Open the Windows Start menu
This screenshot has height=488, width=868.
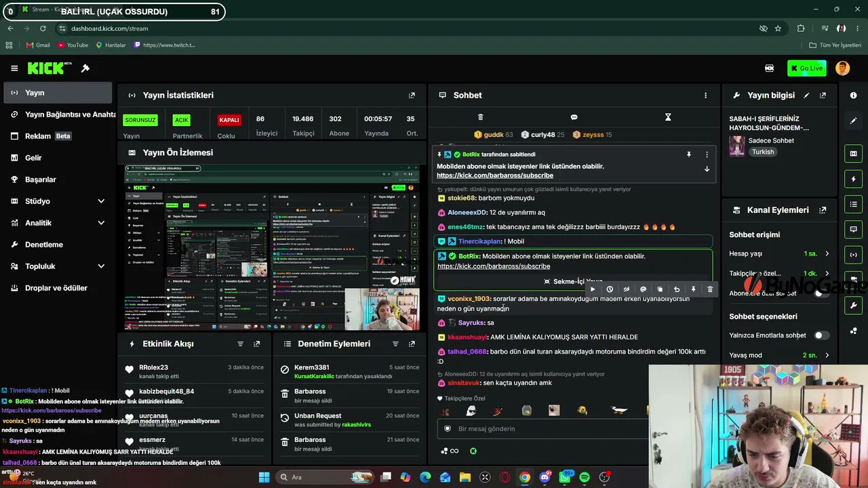coord(264,477)
